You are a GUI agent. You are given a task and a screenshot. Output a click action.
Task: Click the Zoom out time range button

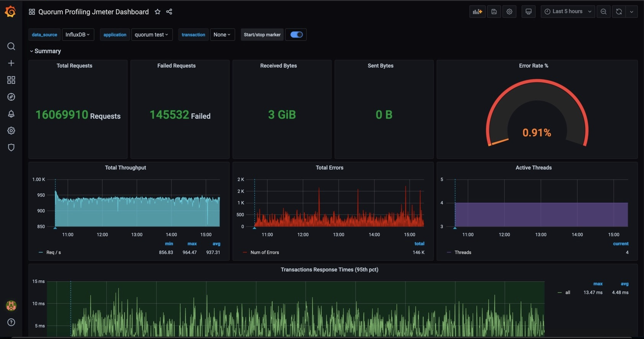604,12
